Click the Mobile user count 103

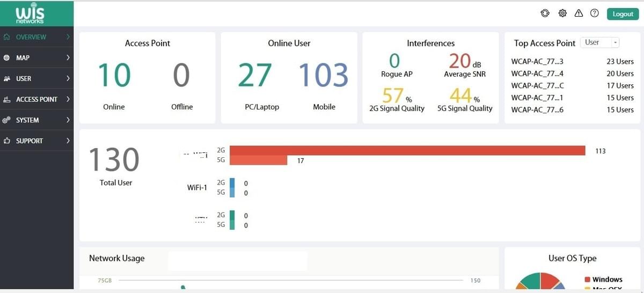pyautogui.click(x=324, y=75)
